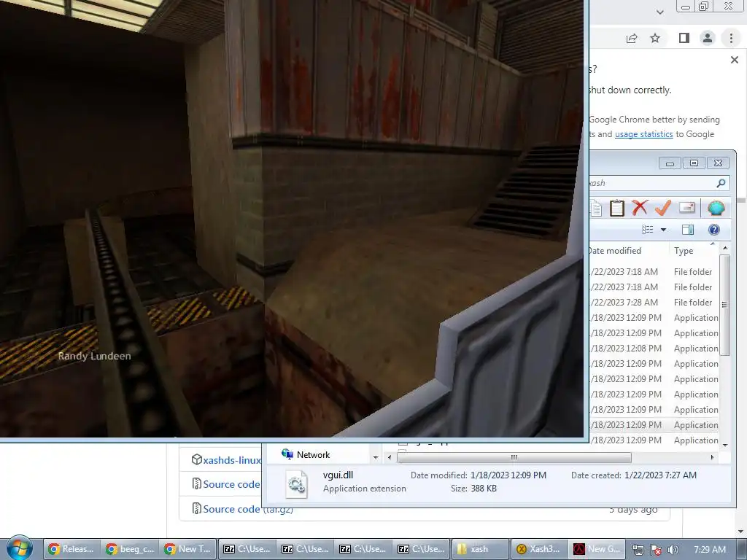Click the change view icon in Explorer
The image size is (747, 560).
648,230
